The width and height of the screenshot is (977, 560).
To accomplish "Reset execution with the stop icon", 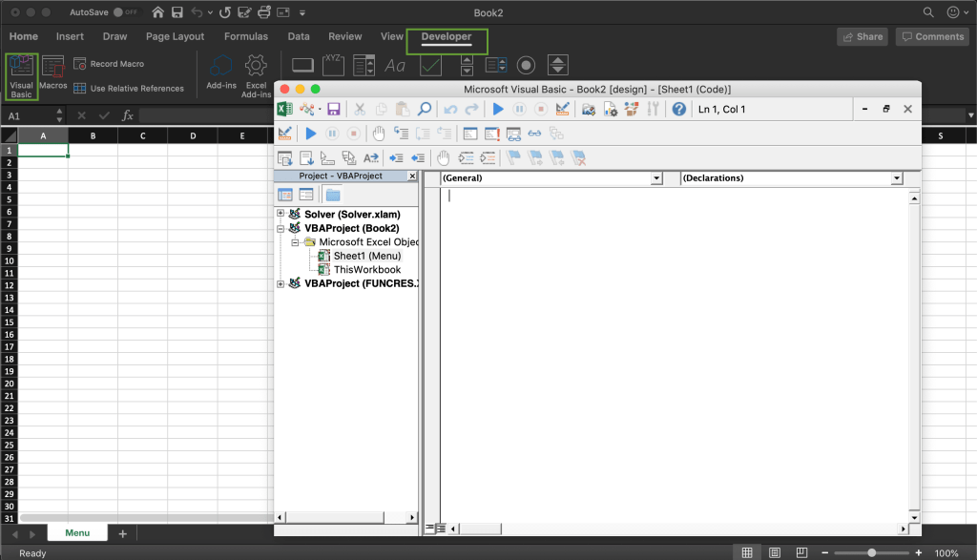I will coord(540,108).
